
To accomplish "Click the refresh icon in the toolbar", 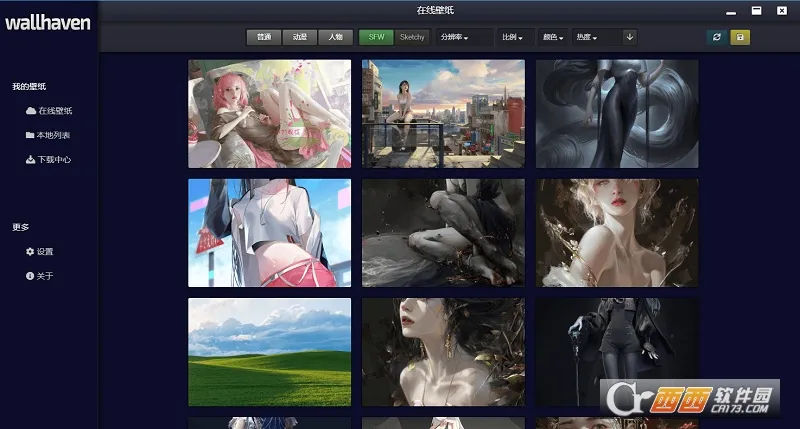I will click(x=716, y=37).
